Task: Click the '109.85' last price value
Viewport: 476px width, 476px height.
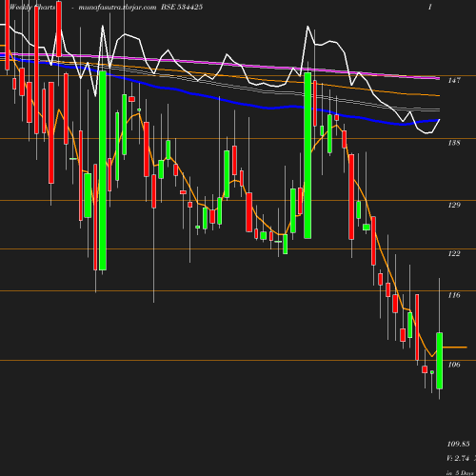Action: (458, 444)
